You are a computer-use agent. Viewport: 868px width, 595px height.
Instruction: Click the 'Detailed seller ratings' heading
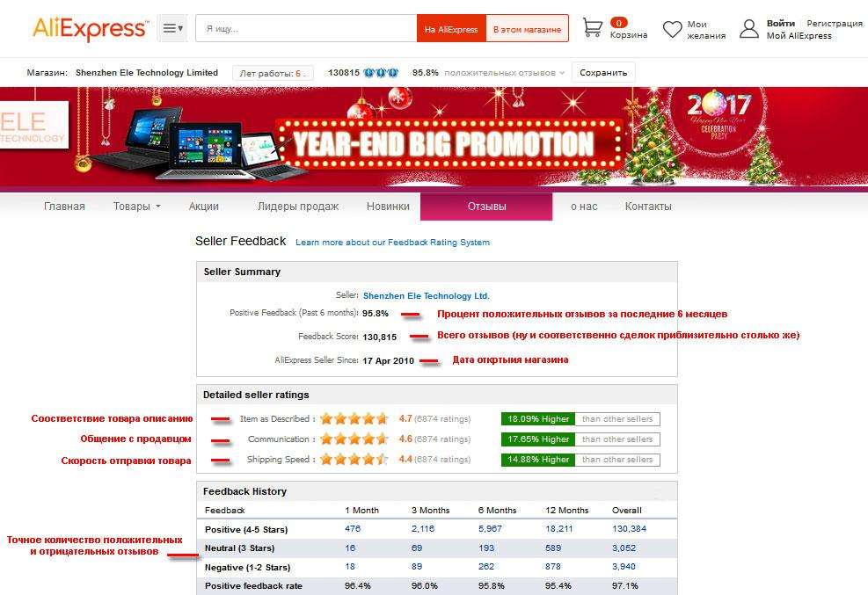pyautogui.click(x=256, y=395)
